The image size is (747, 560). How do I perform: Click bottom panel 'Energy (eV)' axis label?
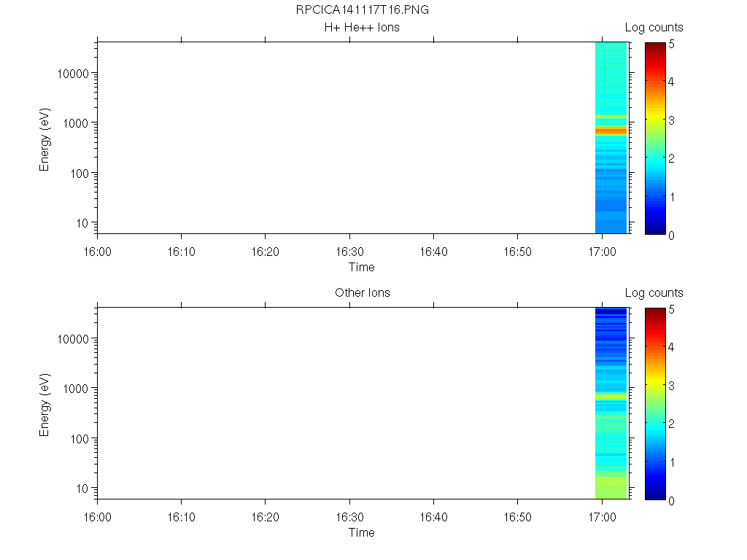44,405
